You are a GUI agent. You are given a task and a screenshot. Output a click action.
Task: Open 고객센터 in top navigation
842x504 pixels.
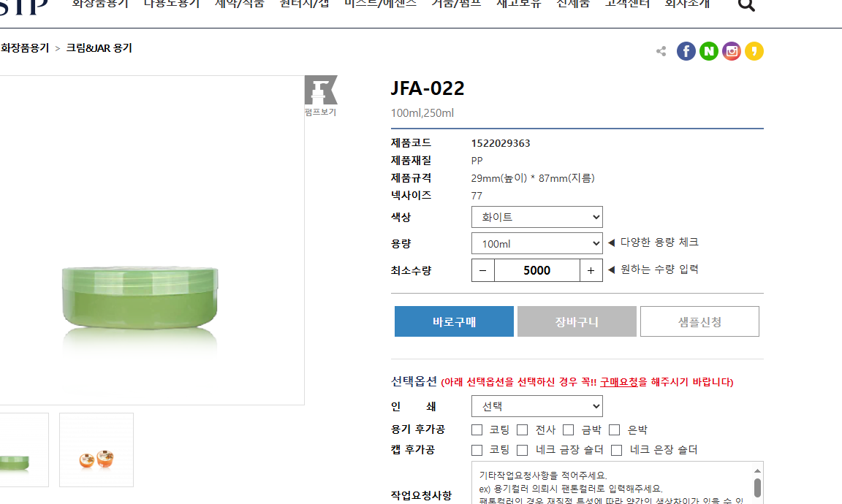(x=627, y=4)
